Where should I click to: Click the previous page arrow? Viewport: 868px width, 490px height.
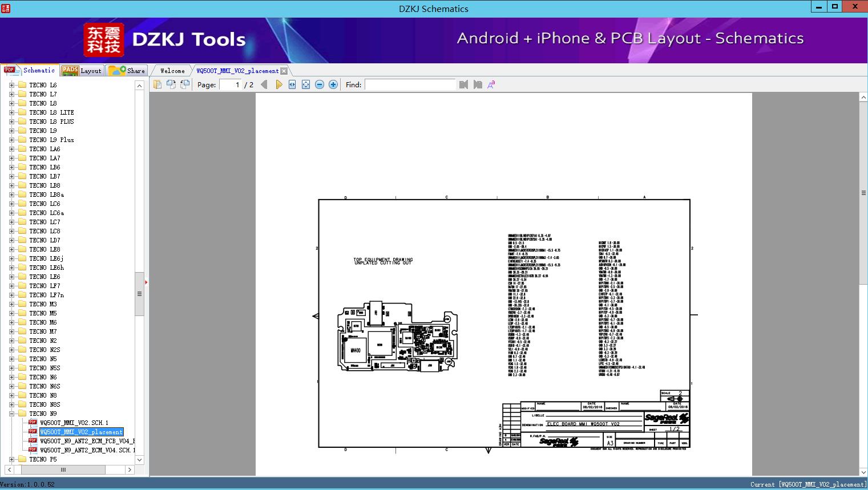264,84
